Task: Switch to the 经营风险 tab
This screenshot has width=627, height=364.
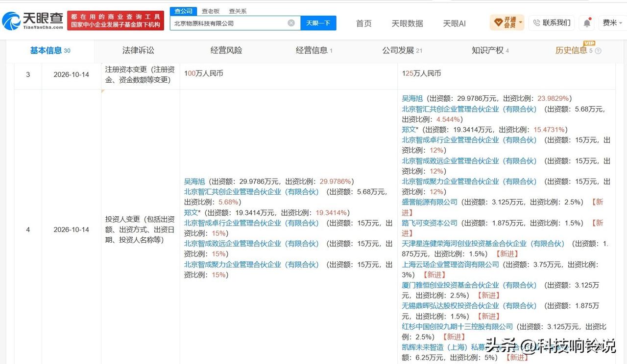Action: (x=226, y=50)
